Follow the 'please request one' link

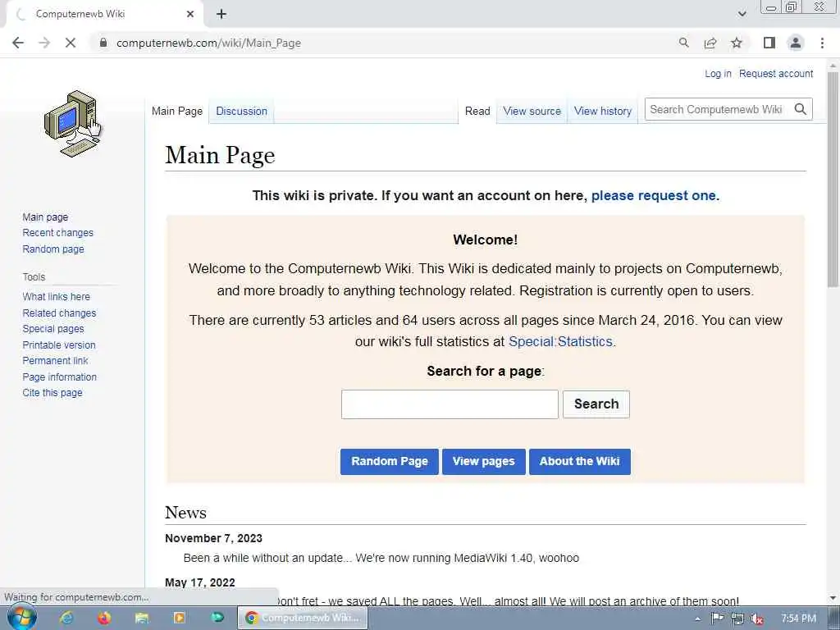[653, 195]
